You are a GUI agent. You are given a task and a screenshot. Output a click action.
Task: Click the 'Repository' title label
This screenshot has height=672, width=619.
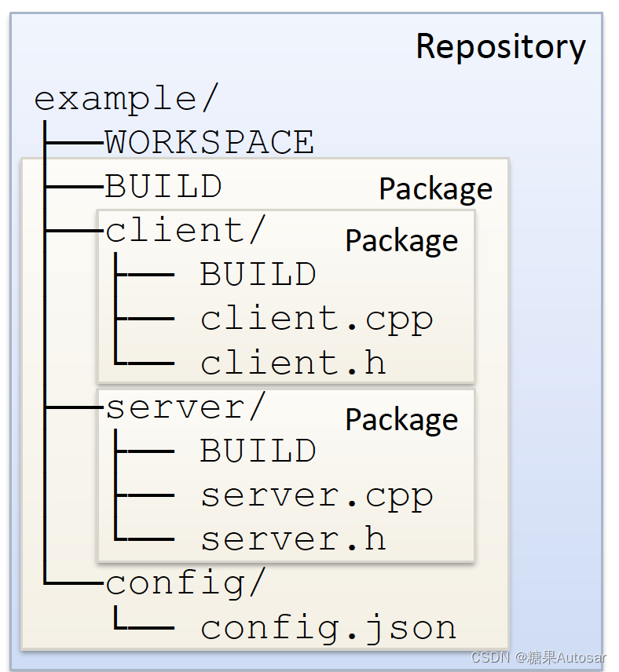[x=500, y=48]
